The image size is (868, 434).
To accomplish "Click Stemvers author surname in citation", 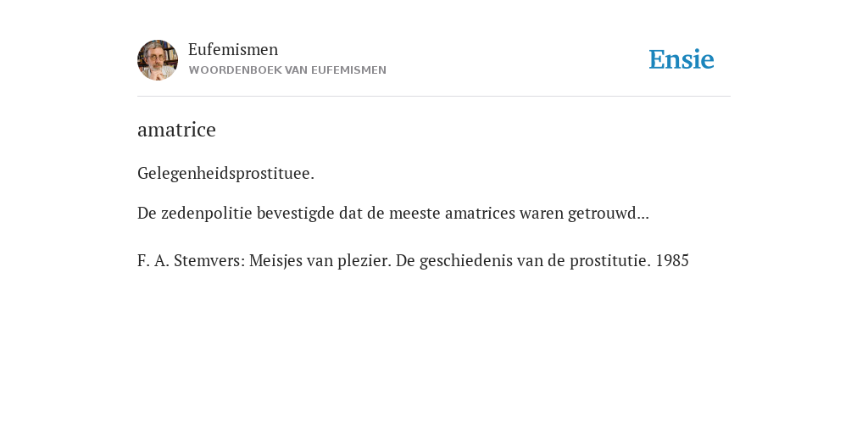I will pos(209,260).
